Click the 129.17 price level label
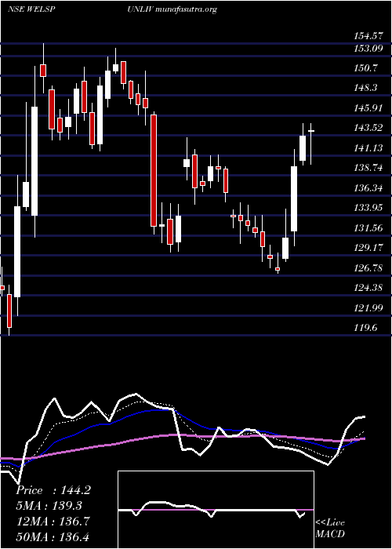Screen dimensions: 392x549 click(368, 249)
